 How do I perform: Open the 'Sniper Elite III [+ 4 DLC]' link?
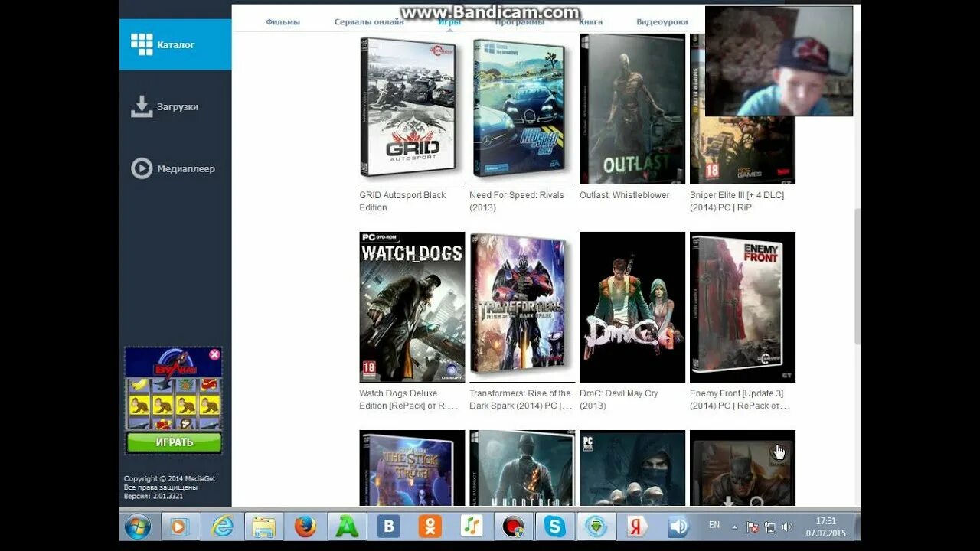tap(737, 201)
